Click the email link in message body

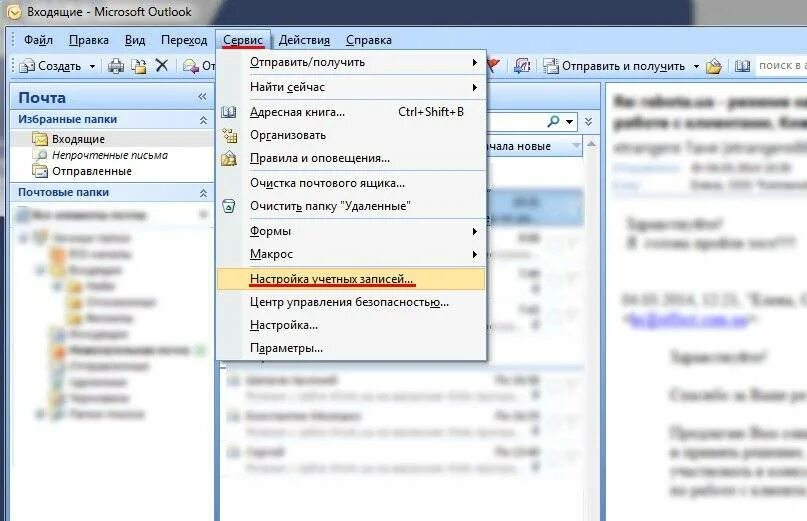point(689,320)
